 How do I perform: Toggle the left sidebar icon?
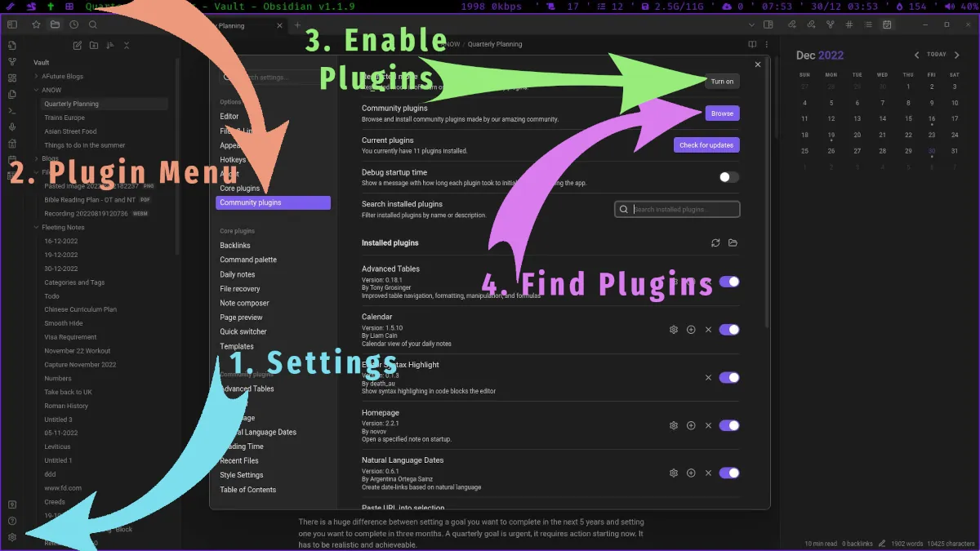(x=11, y=24)
